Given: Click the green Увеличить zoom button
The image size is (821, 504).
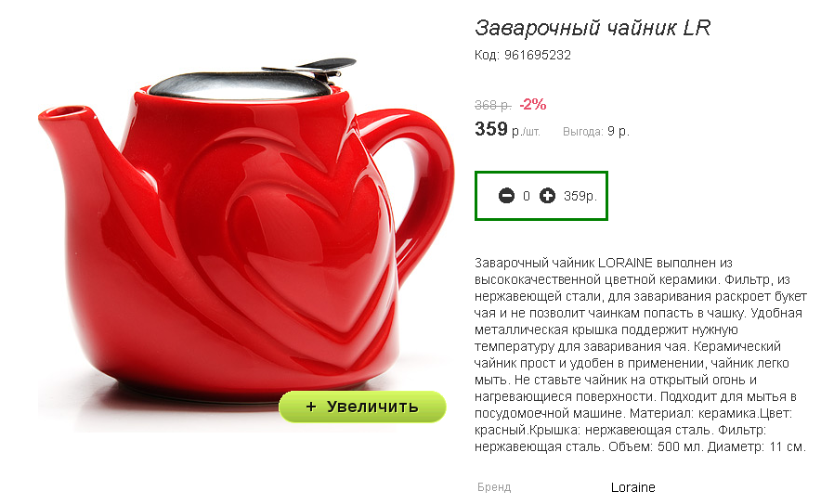Looking at the screenshot, I should [362, 407].
